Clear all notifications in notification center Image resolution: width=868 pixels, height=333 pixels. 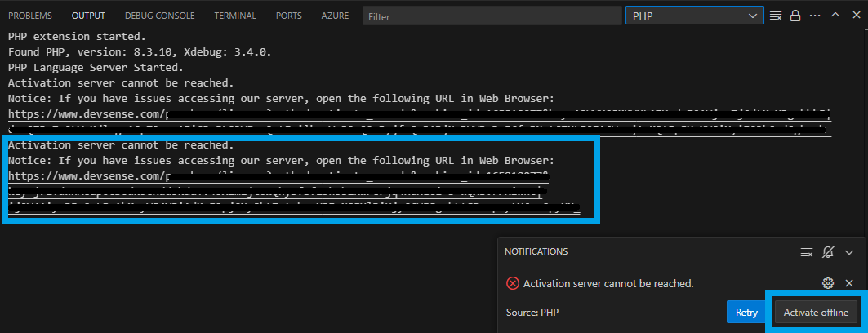807,252
